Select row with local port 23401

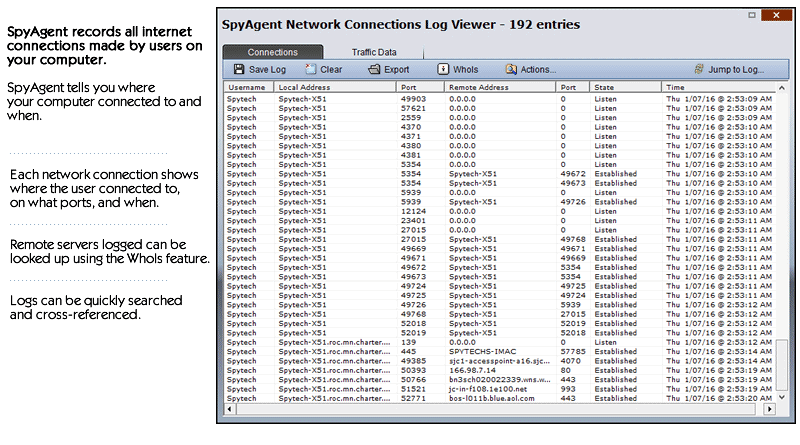pyautogui.click(x=500, y=220)
